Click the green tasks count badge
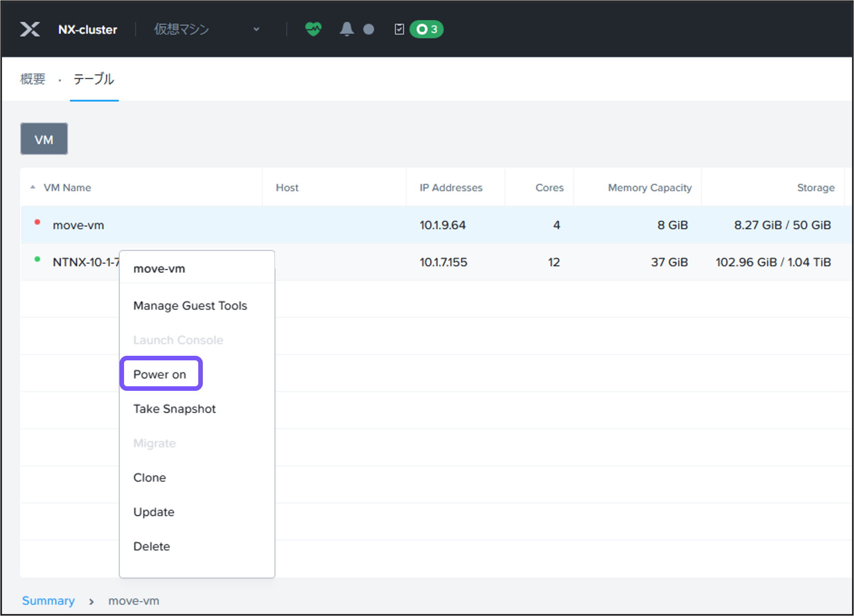 (x=426, y=29)
